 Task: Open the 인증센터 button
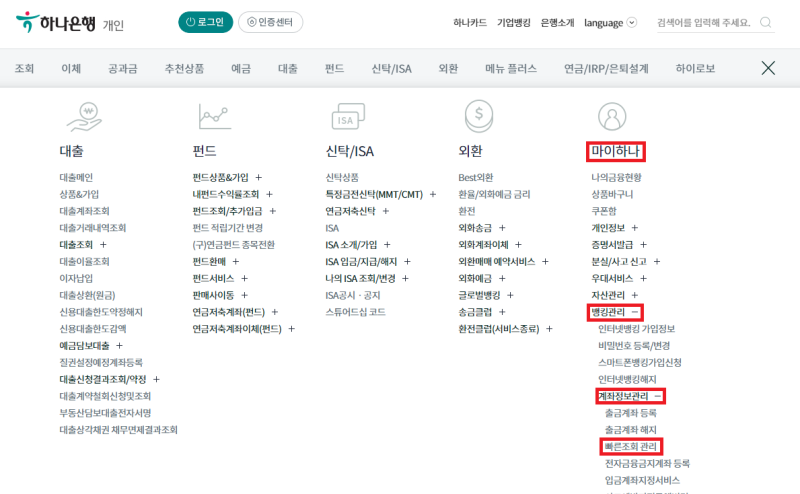coord(270,22)
